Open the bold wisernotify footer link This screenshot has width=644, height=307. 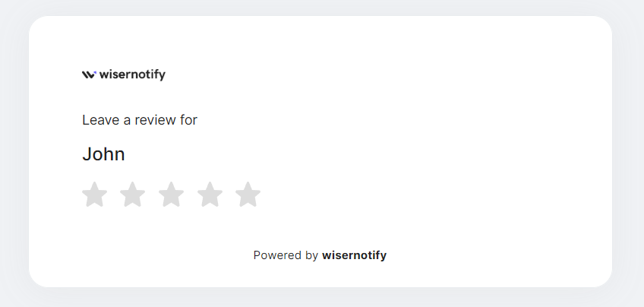coord(354,255)
